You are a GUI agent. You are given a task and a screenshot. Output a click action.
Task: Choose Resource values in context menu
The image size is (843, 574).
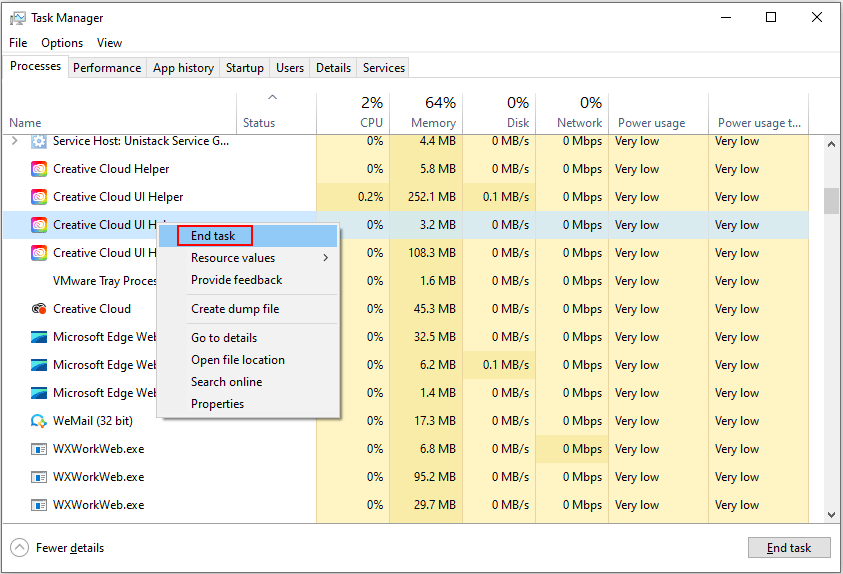(x=248, y=258)
